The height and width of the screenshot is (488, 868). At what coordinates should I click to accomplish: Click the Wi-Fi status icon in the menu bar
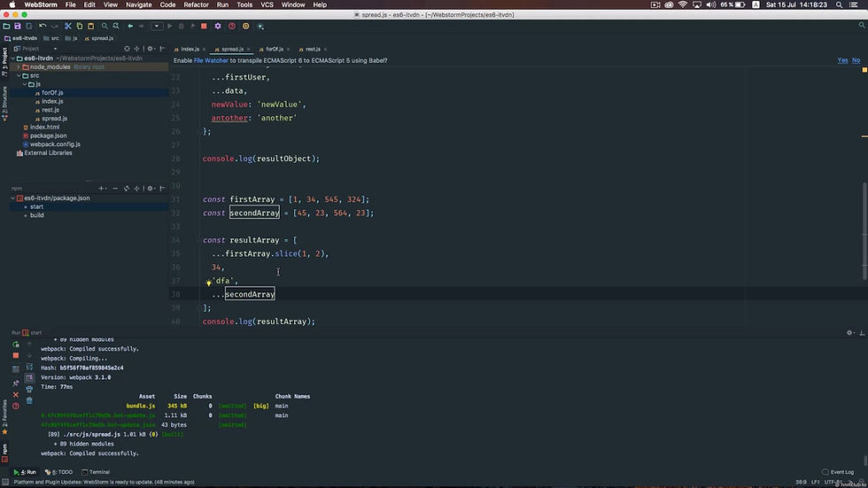[x=683, y=4]
